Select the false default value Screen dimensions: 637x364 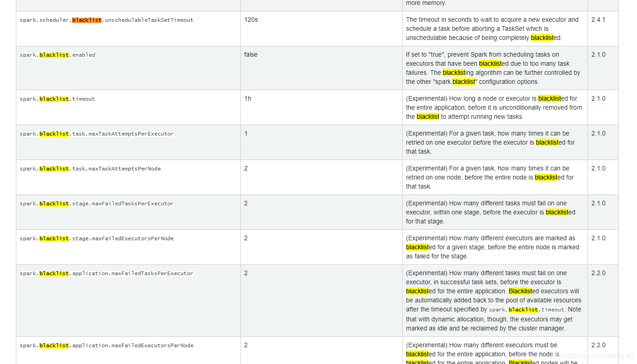coord(251,54)
